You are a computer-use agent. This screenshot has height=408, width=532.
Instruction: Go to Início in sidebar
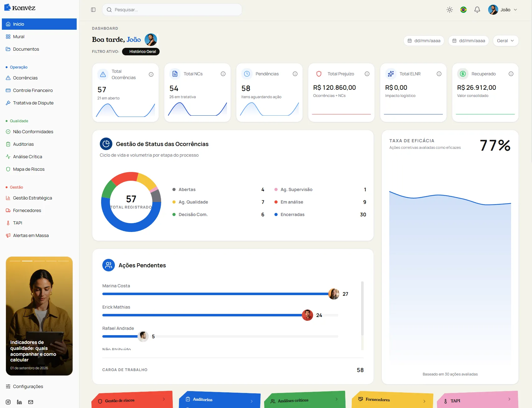[x=39, y=24]
